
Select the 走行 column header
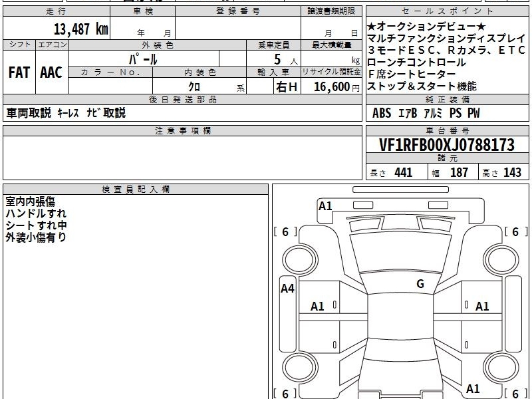click(x=57, y=11)
